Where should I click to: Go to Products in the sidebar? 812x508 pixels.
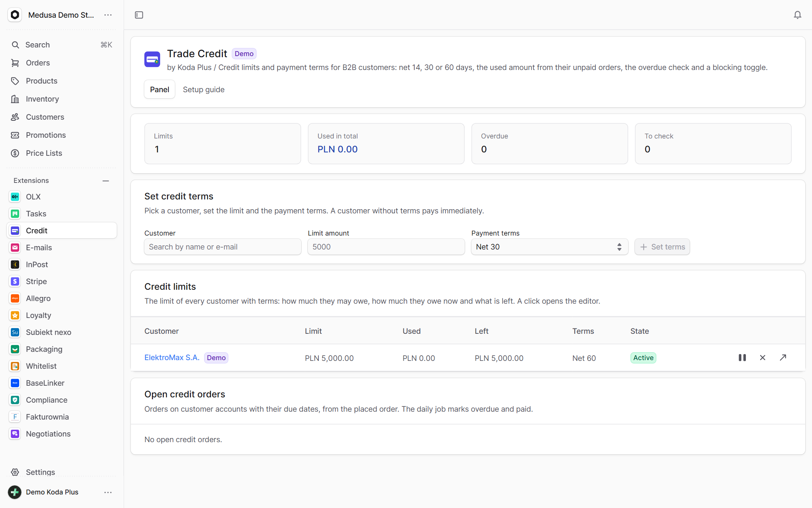coord(62,81)
